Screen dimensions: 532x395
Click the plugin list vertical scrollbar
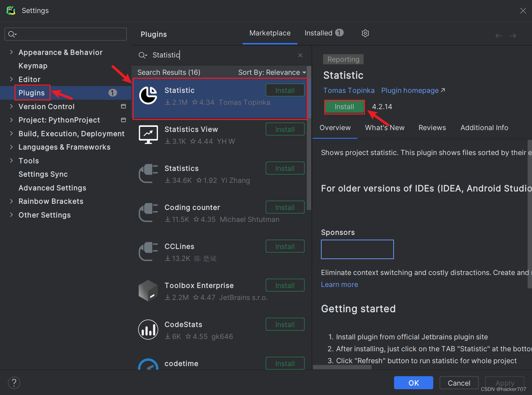pos(309,137)
